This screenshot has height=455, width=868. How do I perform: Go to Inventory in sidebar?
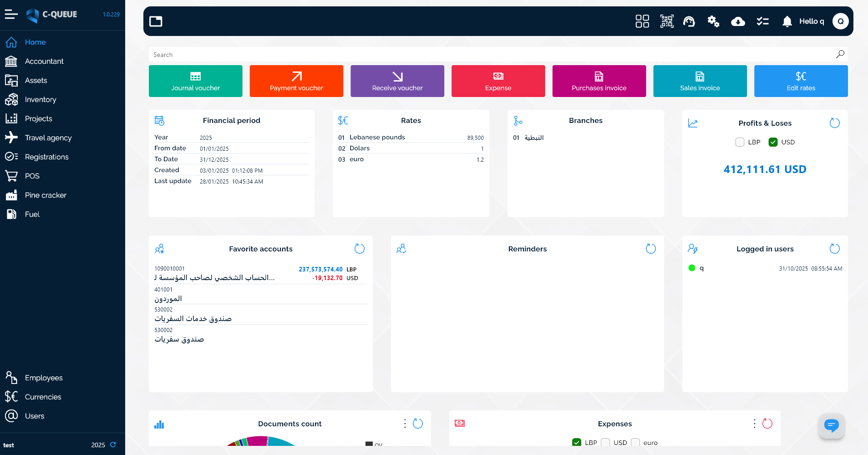pyautogui.click(x=41, y=99)
